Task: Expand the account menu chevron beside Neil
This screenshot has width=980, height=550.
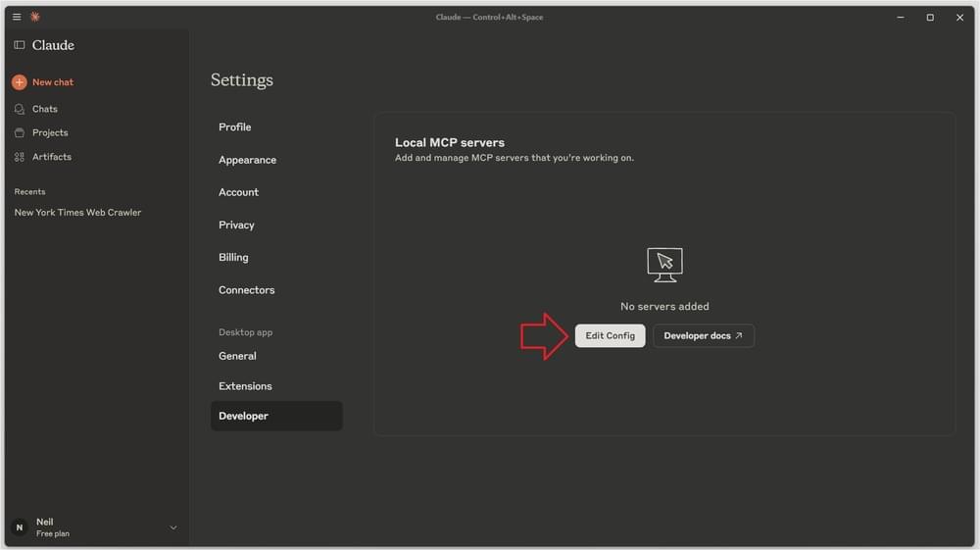Action: tap(173, 527)
